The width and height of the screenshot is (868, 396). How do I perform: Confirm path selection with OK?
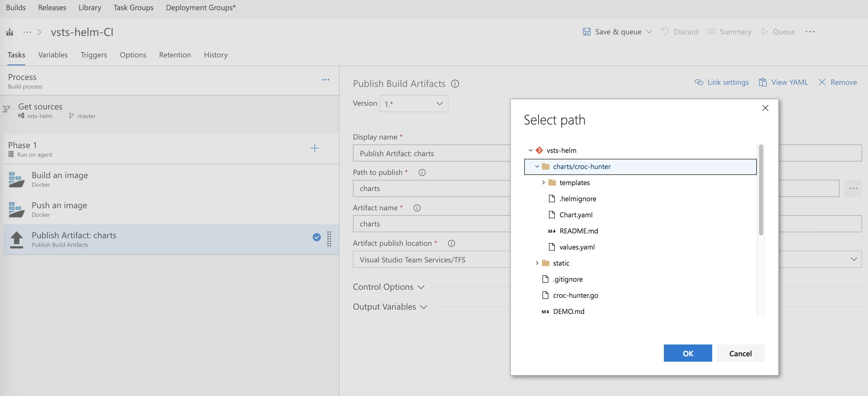[x=688, y=353]
